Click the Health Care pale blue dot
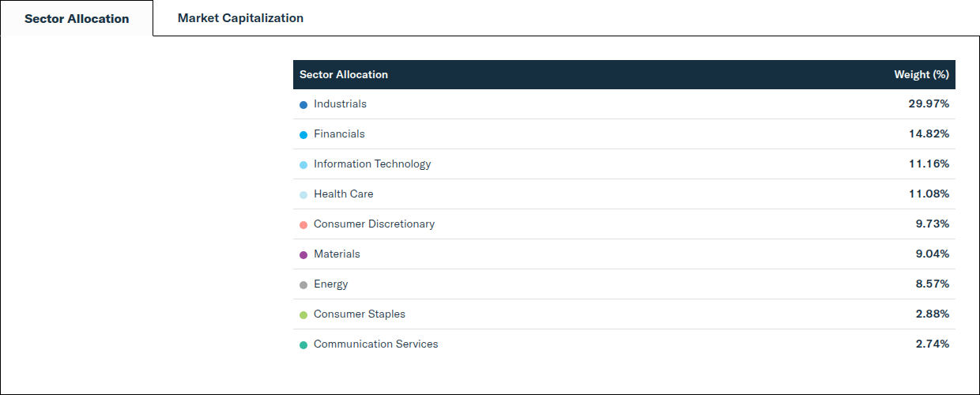This screenshot has height=395, width=980. (303, 195)
